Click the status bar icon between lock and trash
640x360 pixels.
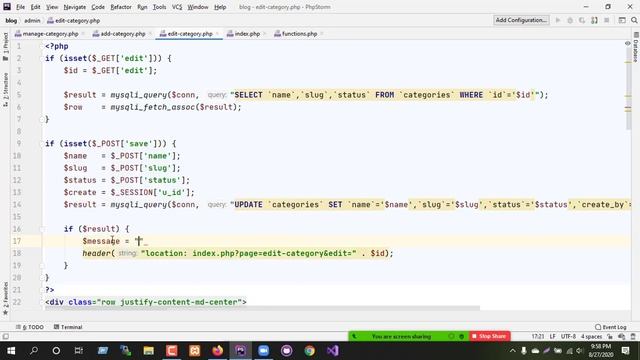click(622, 336)
